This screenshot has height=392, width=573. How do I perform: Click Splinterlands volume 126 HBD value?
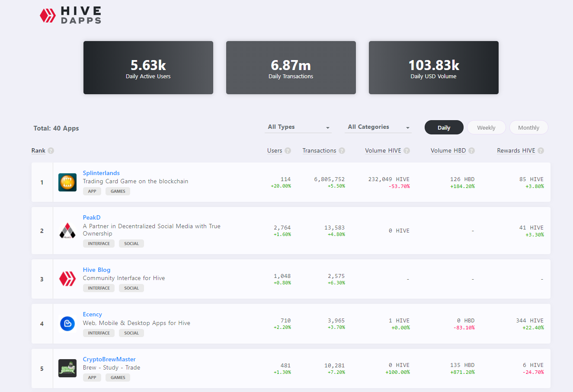pyautogui.click(x=462, y=179)
